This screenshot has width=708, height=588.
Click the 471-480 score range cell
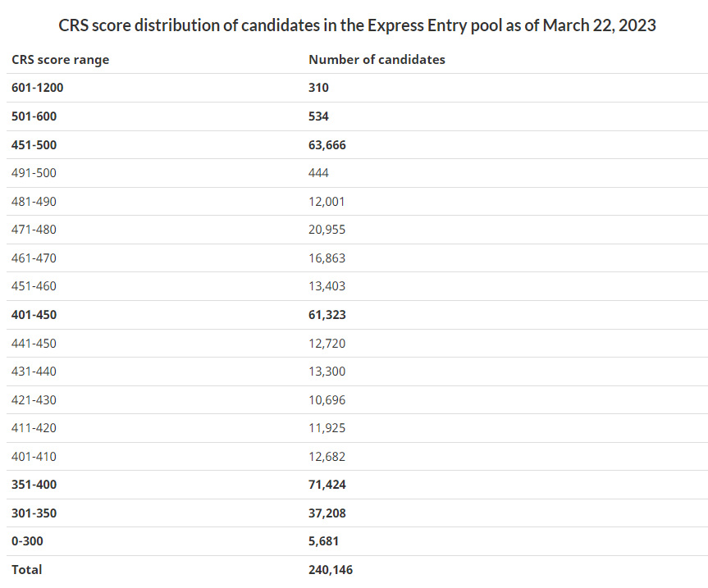click(34, 230)
